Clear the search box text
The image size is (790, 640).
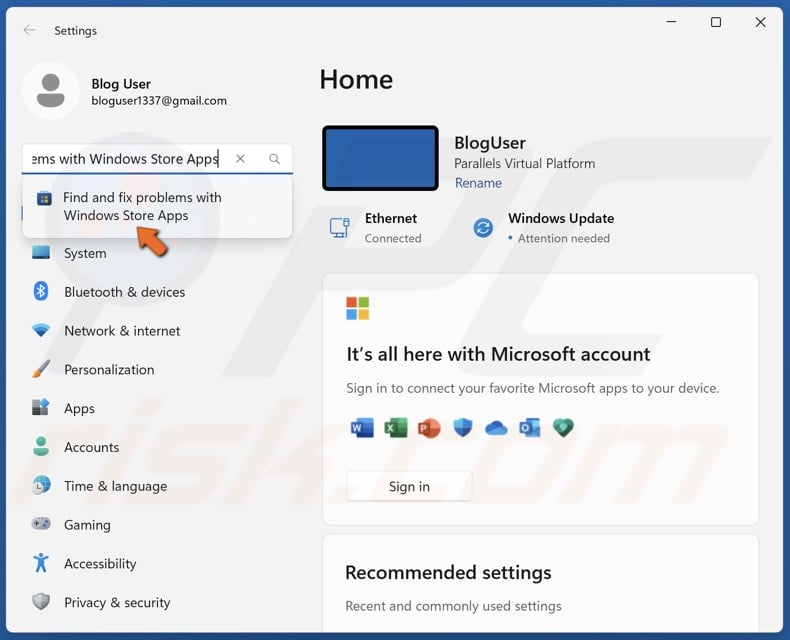[x=240, y=159]
